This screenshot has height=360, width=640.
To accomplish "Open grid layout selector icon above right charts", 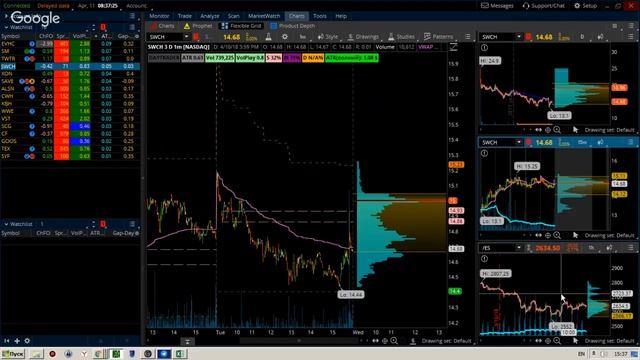I will pos(615,26).
